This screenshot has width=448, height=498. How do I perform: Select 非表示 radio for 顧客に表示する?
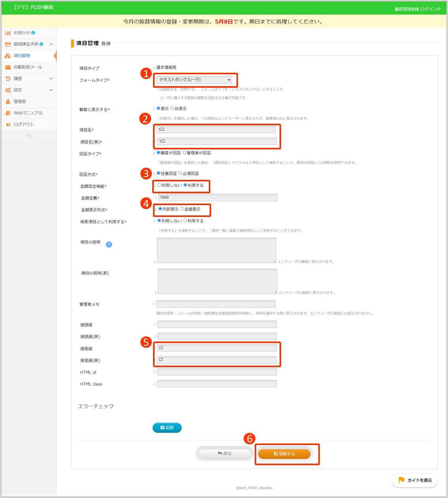(172, 108)
